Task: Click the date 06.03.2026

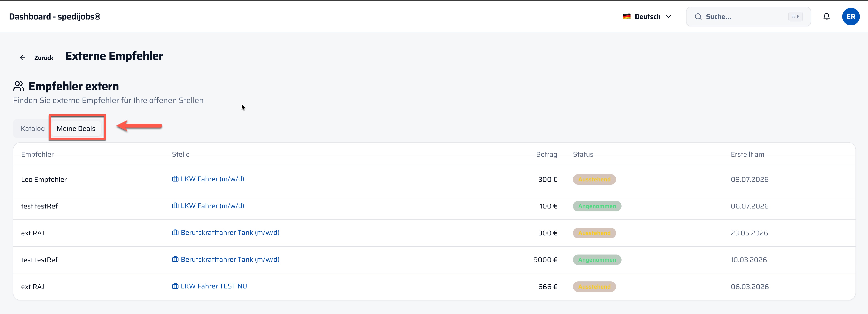Action: (x=749, y=286)
